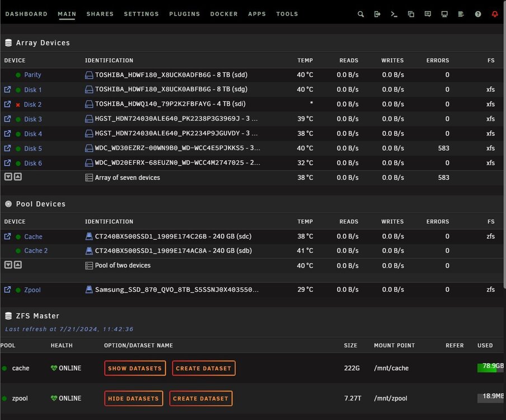The width and height of the screenshot is (506, 420).
Task: Open the Disk 2 device link
Action: click(x=32, y=104)
